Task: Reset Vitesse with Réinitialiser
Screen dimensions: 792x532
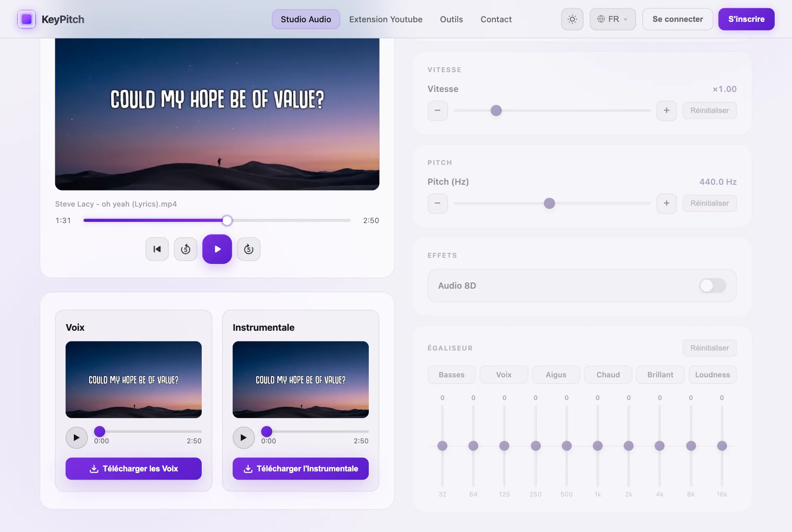Action: pos(709,111)
